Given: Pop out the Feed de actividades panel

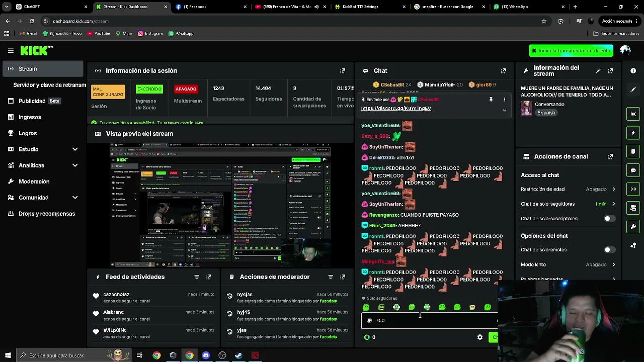Looking at the screenshot, I should click(x=209, y=277).
